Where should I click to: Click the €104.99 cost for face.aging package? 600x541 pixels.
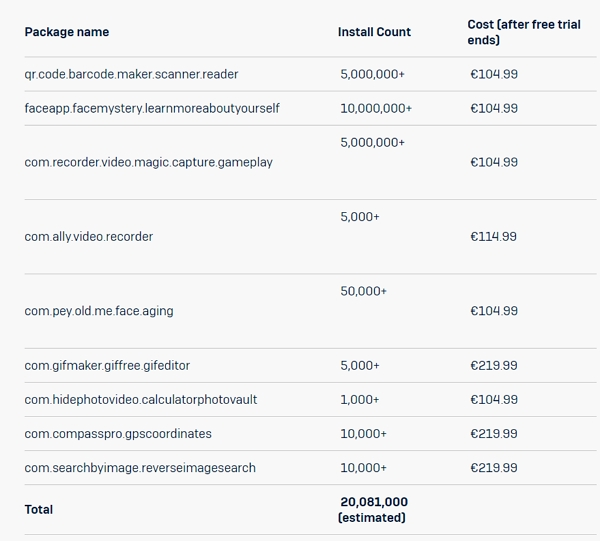(494, 311)
